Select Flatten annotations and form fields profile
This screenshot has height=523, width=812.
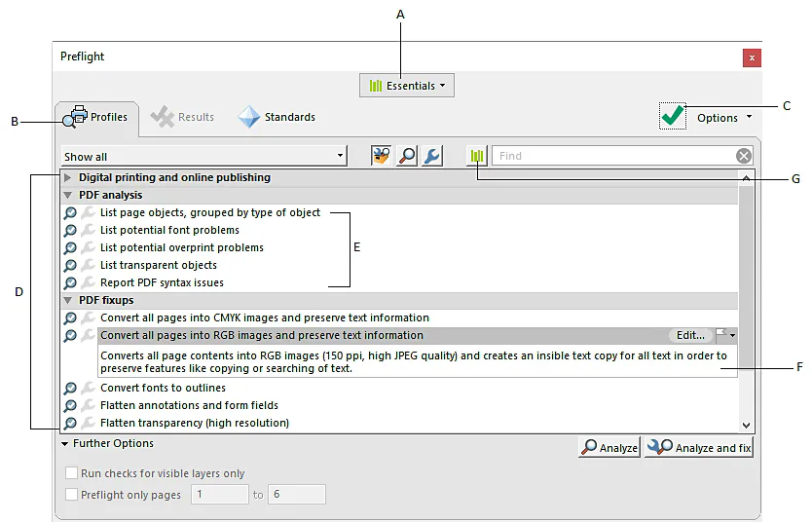coord(189,405)
